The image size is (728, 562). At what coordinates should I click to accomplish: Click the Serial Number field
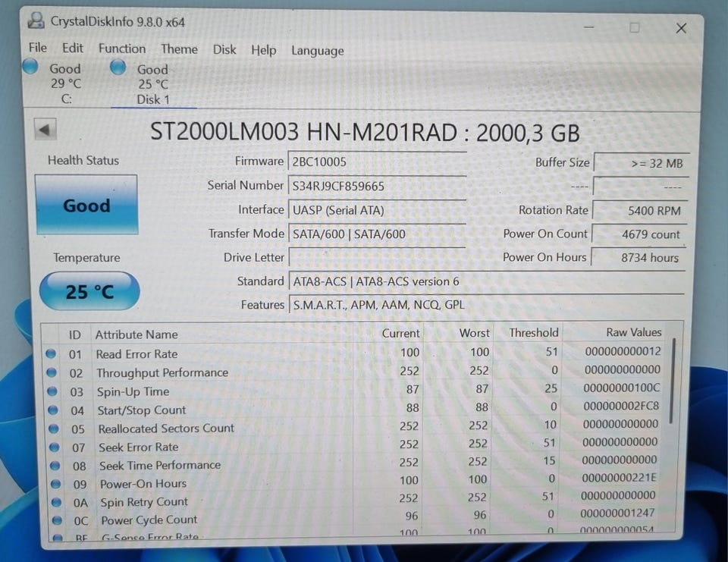point(377,187)
